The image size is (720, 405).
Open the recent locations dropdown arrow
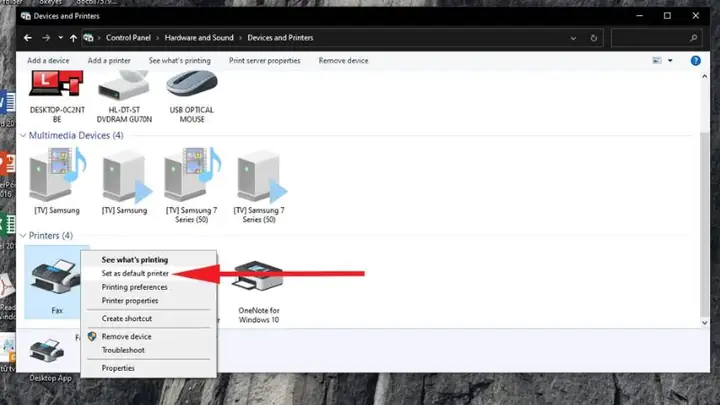tap(60, 38)
